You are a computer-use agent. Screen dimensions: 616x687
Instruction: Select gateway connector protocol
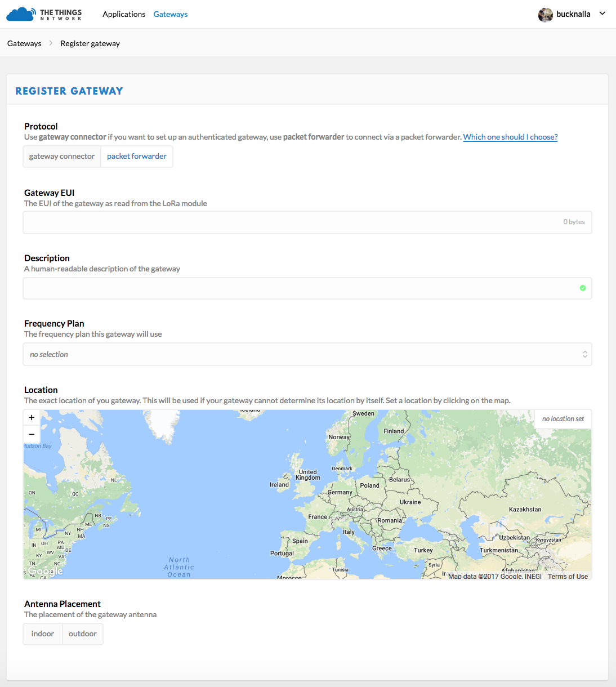click(62, 157)
